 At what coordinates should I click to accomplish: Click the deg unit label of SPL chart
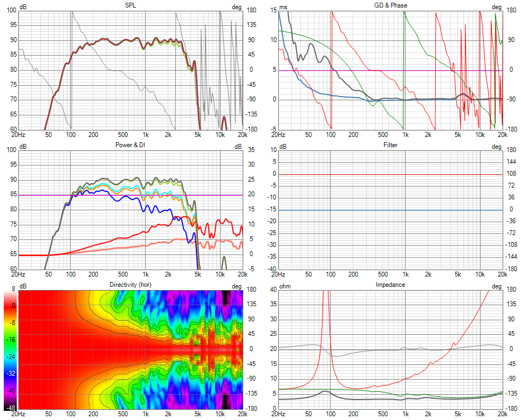coord(237,7)
